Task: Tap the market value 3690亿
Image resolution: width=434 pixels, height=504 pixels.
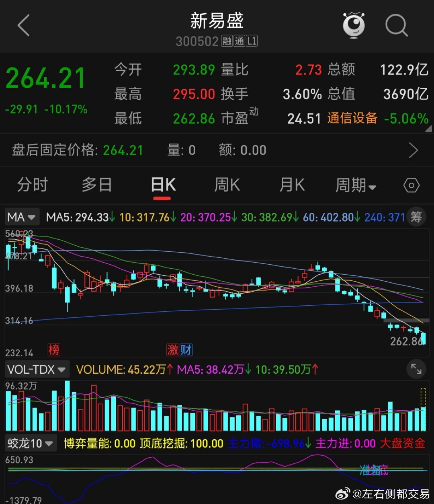Action: pos(406,94)
